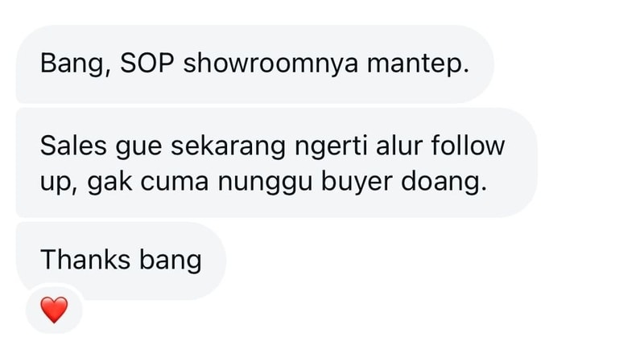This screenshot has height=345, width=644.
Task: Click the word 'SOP' in first message
Action: [147, 64]
